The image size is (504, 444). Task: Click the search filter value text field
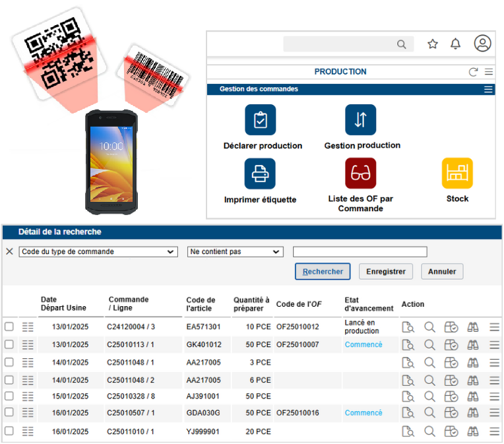click(x=360, y=252)
